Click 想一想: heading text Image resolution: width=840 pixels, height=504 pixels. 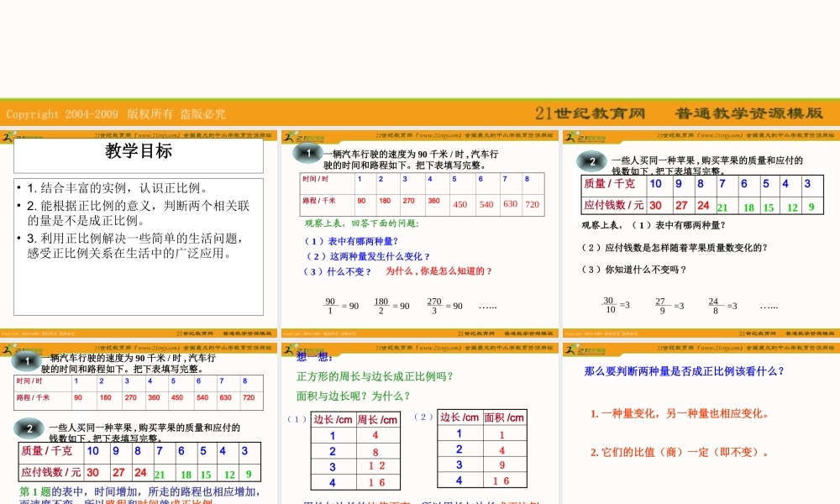click(314, 357)
